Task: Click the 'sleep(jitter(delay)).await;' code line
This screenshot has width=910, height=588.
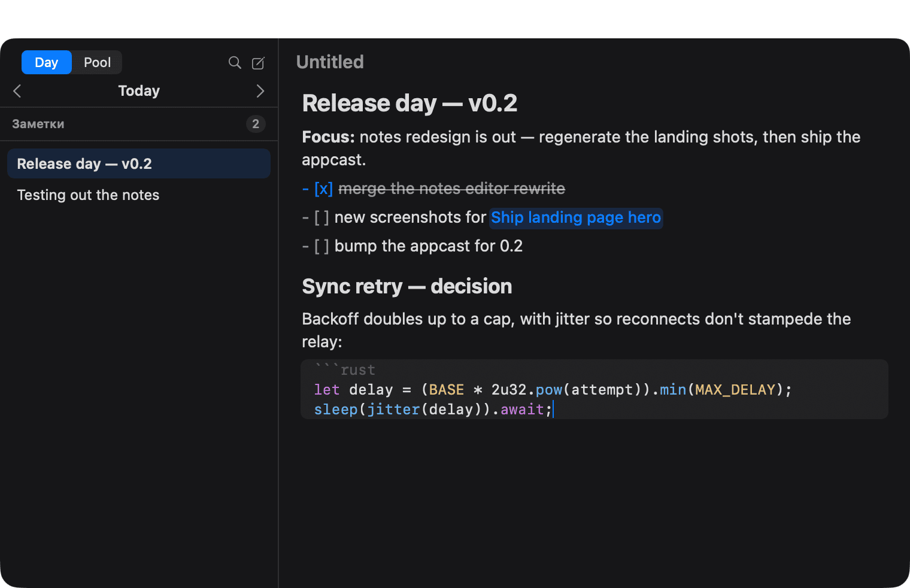Action: [x=433, y=410]
